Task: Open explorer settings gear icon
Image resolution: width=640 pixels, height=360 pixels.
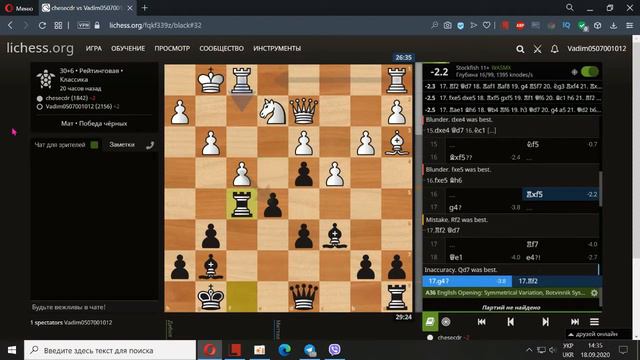Action: 594,293
